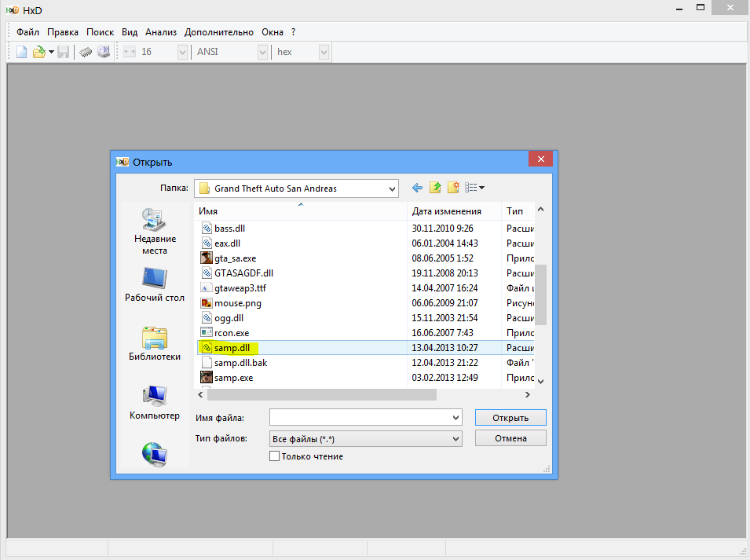Click the Открыть button
The image size is (750, 560).
(x=510, y=418)
